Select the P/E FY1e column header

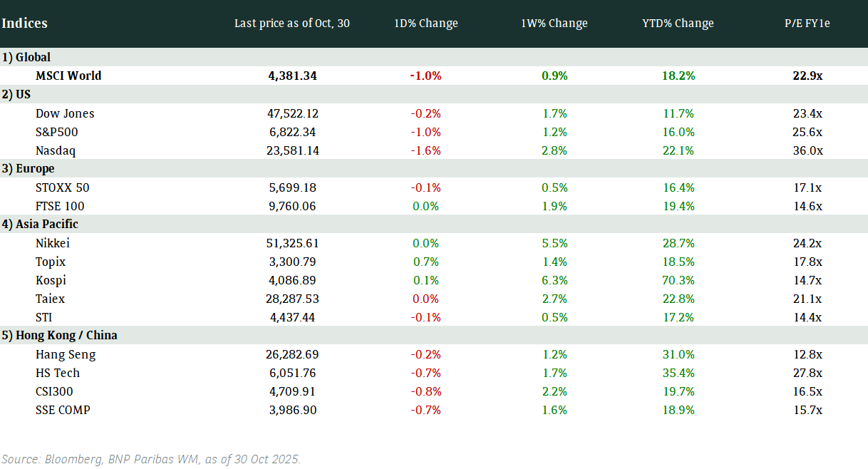(807, 24)
